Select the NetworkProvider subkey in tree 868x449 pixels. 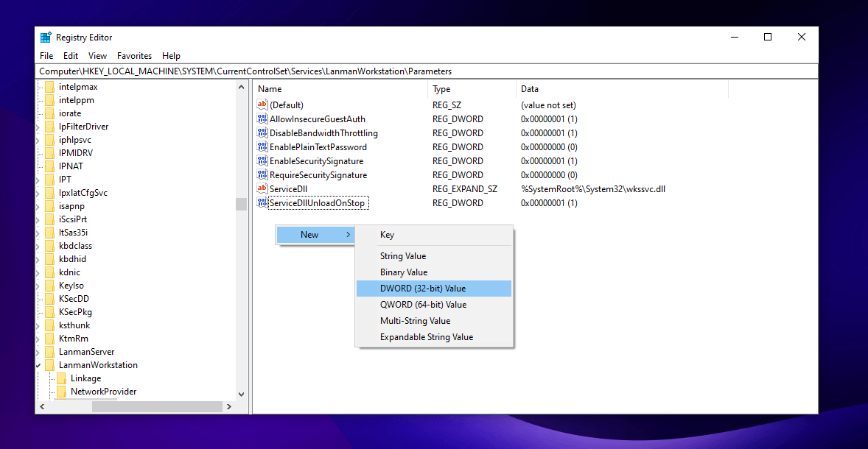pyautogui.click(x=103, y=392)
